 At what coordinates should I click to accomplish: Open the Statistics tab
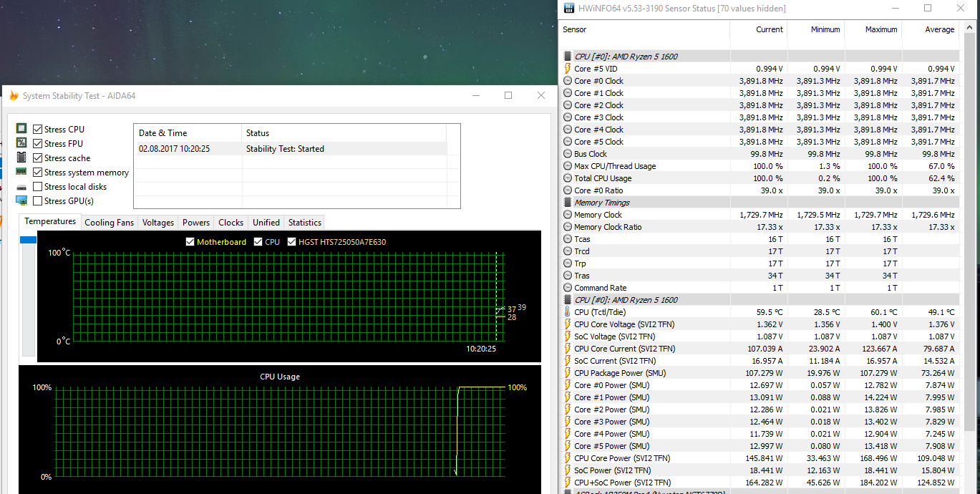(305, 222)
